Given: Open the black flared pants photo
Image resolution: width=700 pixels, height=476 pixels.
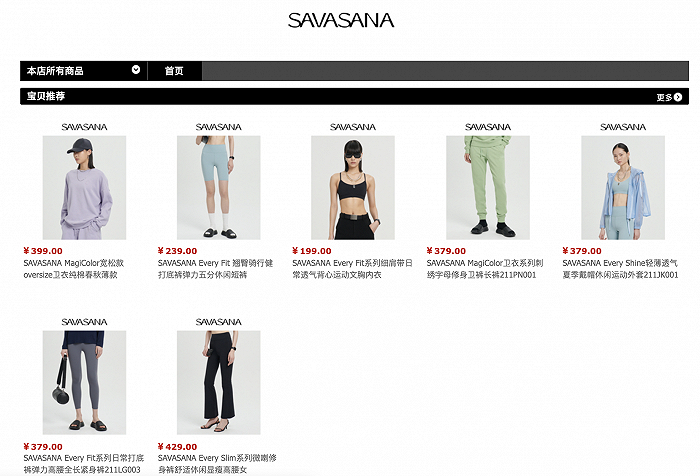Looking at the screenshot, I should pos(219,383).
